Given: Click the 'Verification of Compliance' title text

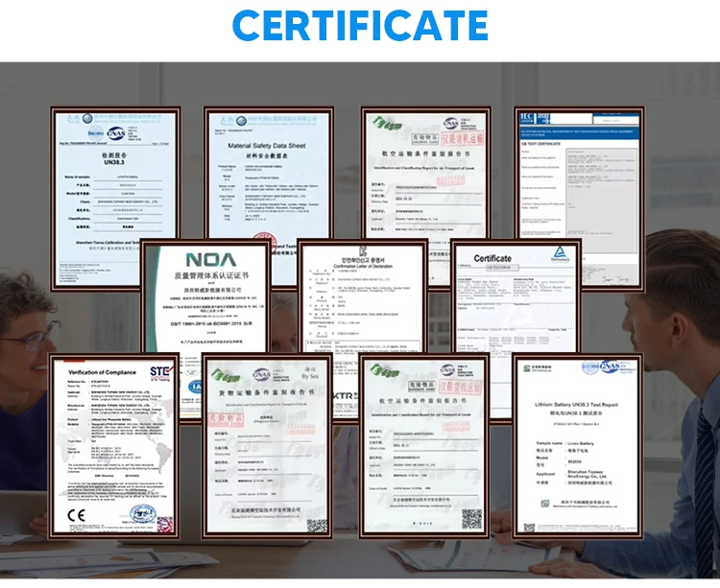Looking at the screenshot, I should pyautogui.click(x=102, y=372).
